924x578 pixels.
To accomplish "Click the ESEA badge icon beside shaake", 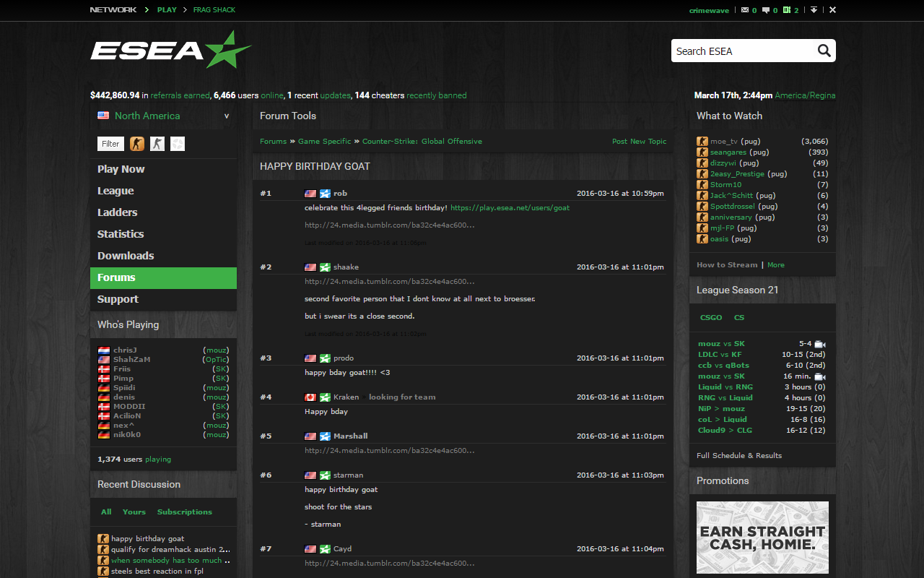I will (x=325, y=267).
